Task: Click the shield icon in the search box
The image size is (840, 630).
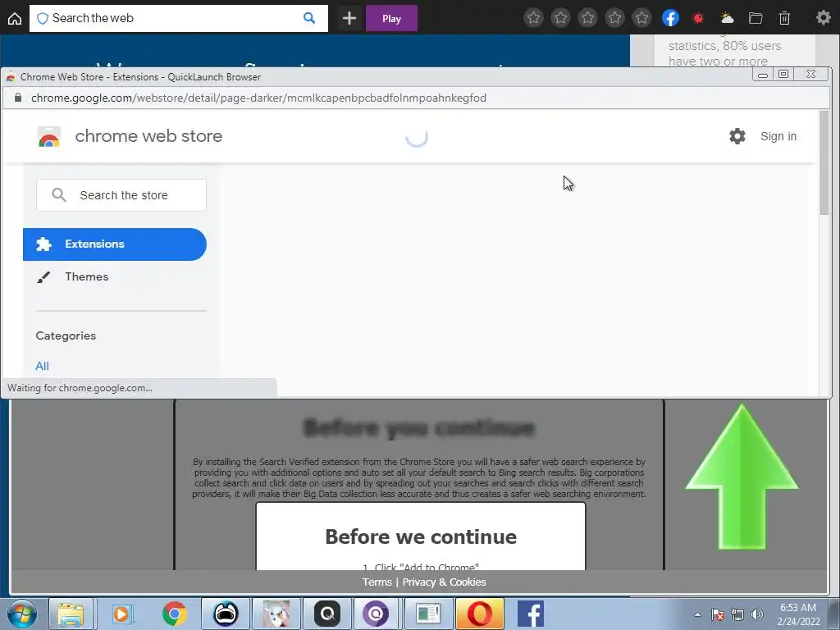Action: (43, 18)
